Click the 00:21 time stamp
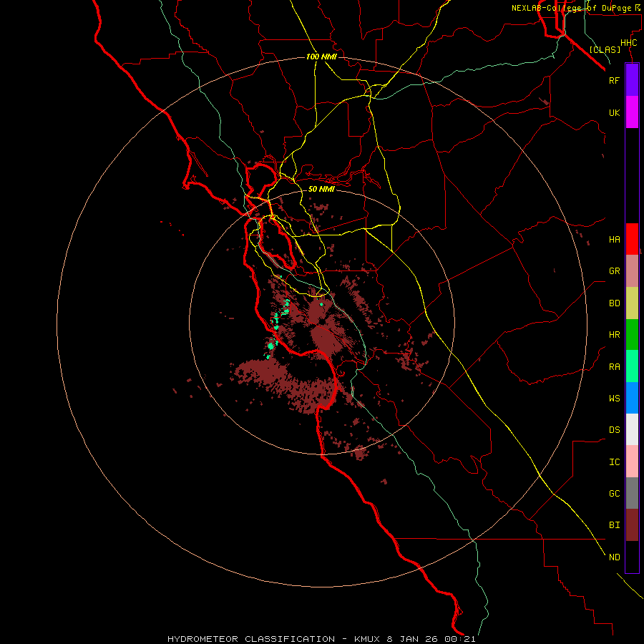The height and width of the screenshot is (644, 644). [x=459, y=639]
